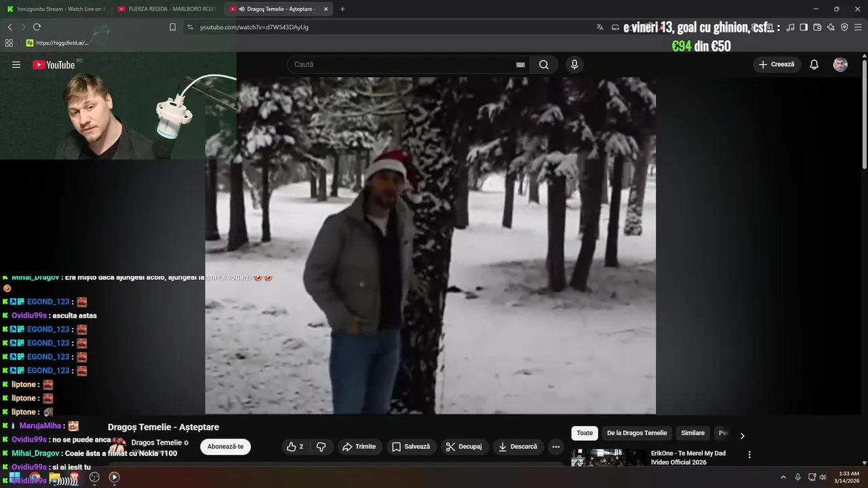This screenshot has width=868, height=488.
Task: Open a new browser tab
Action: [342, 9]
